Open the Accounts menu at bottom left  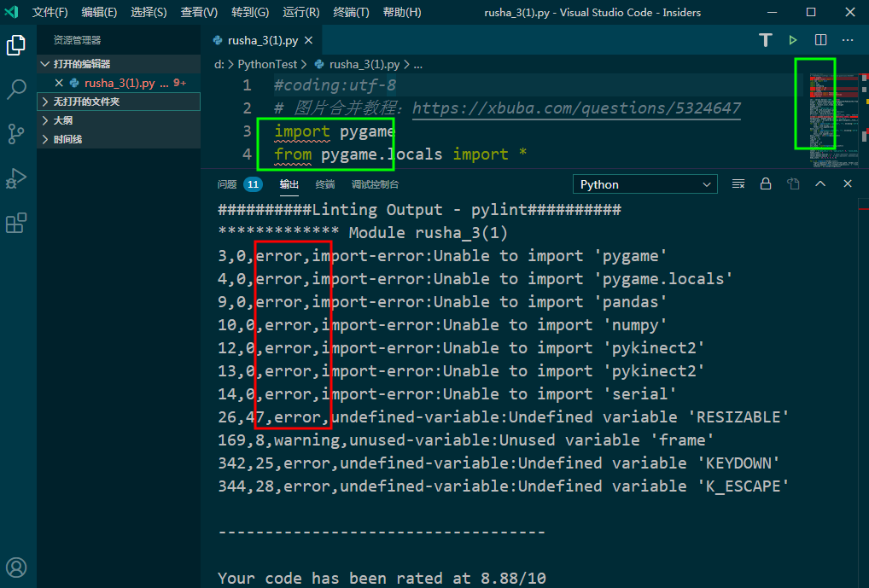pyautogui.click(x=16, y=567)
